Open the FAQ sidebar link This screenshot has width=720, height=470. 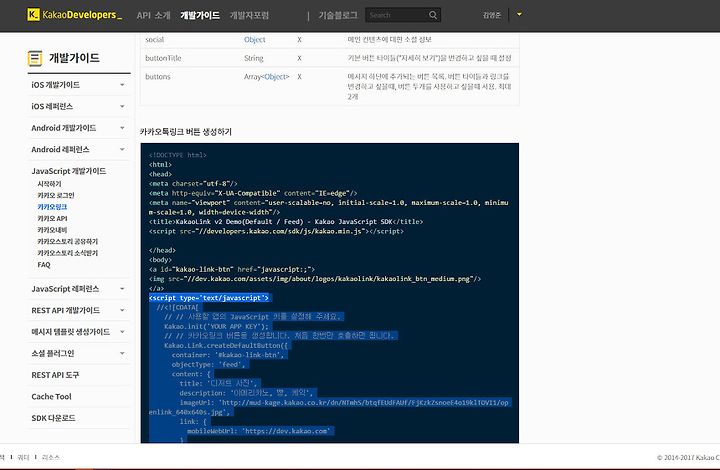pyautogui.click(x=44, y=264)
